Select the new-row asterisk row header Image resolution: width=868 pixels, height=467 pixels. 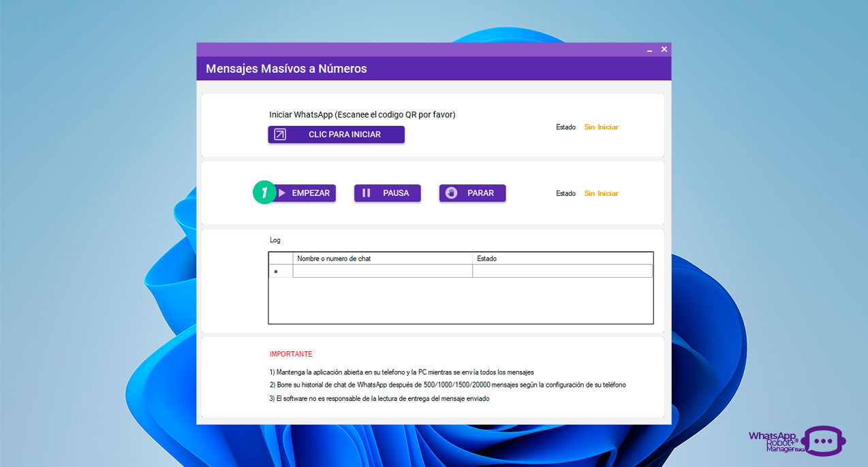[281, 271]
